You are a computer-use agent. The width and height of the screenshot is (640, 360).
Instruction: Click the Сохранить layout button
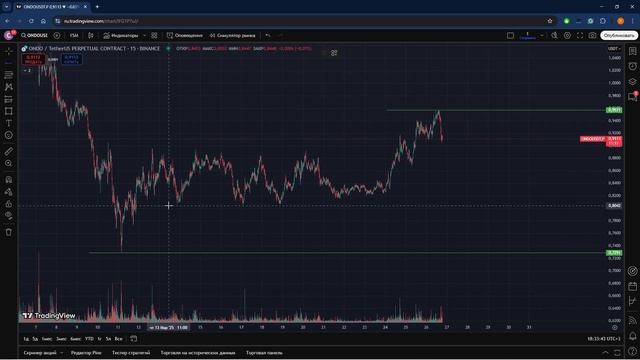(528, 36)
